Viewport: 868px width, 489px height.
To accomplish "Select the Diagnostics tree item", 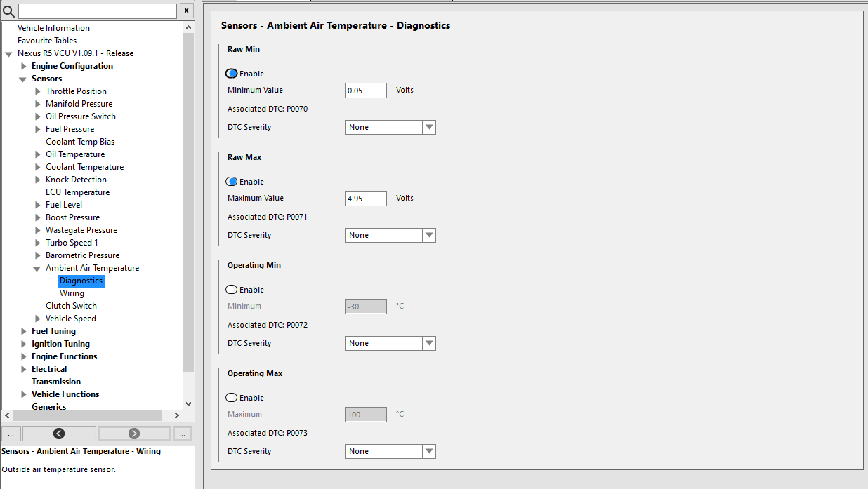I will tap(81, 281).
